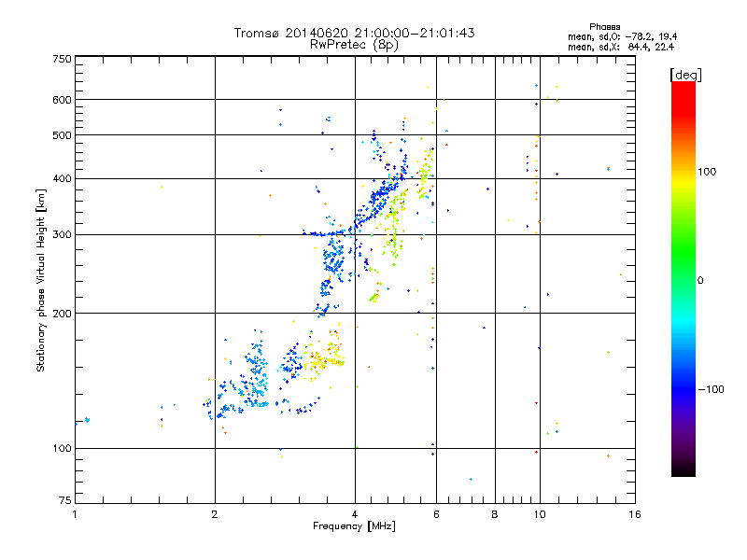The height and width of the screenshot is (560, 747).
Task: Click the '[deg]' colorbar unit label
Action: point(685,75)
